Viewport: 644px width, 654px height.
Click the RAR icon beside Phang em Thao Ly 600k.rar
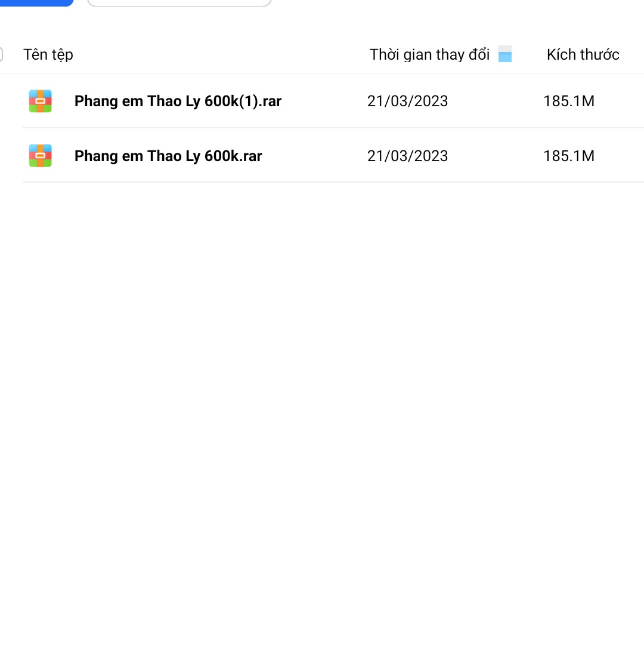(x=40, y=156)
